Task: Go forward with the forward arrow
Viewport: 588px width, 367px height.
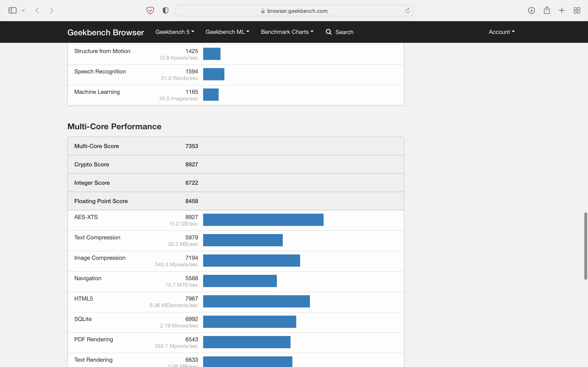Action: point(51,10)
